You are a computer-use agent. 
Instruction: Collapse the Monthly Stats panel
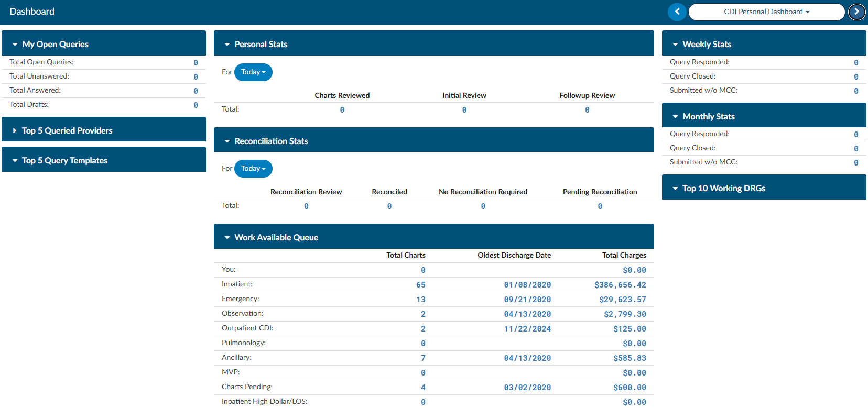(x=764, y=116)
